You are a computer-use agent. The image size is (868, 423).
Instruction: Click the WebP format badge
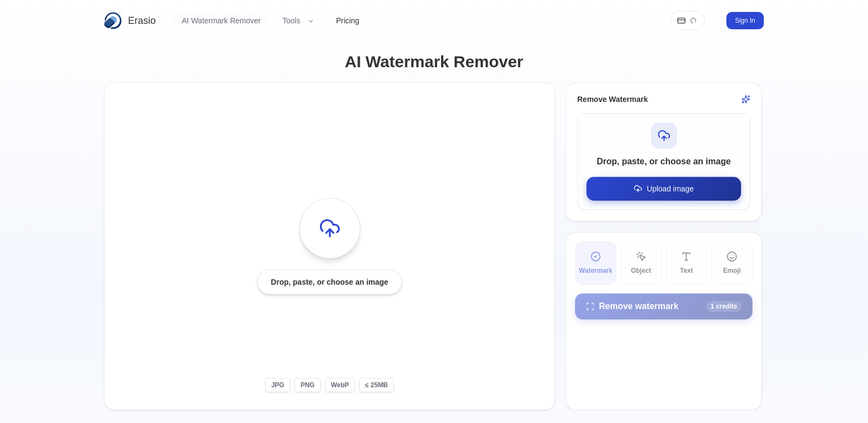pyautogui.click(x=340, y=385)
